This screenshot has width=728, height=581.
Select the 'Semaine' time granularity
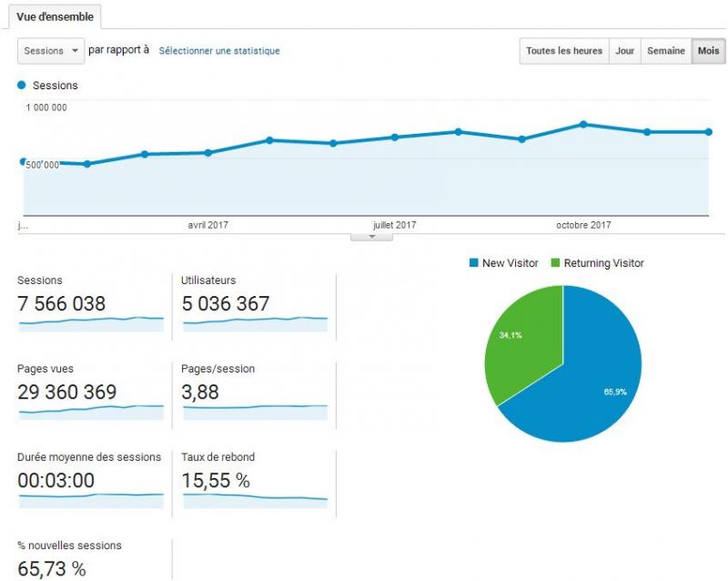(665, 51)
